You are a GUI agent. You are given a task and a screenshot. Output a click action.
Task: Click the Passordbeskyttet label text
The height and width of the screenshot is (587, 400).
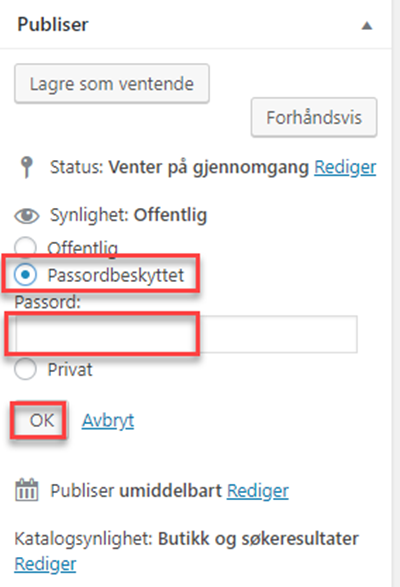[x=116, y=275]
